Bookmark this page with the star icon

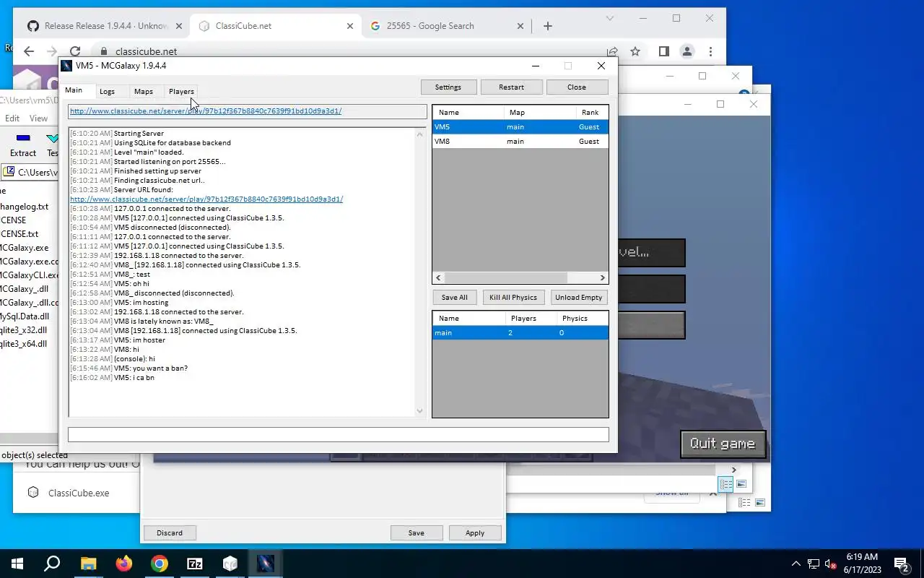coord(635,51)
